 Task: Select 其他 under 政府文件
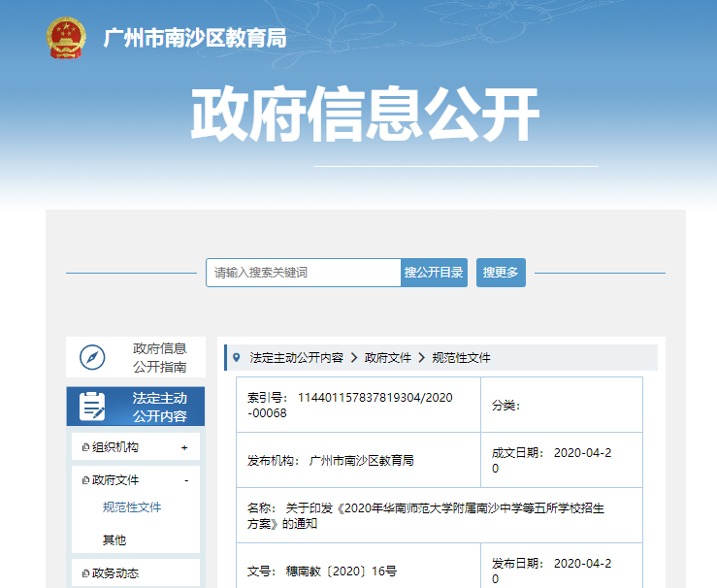(x=114, y=539)
